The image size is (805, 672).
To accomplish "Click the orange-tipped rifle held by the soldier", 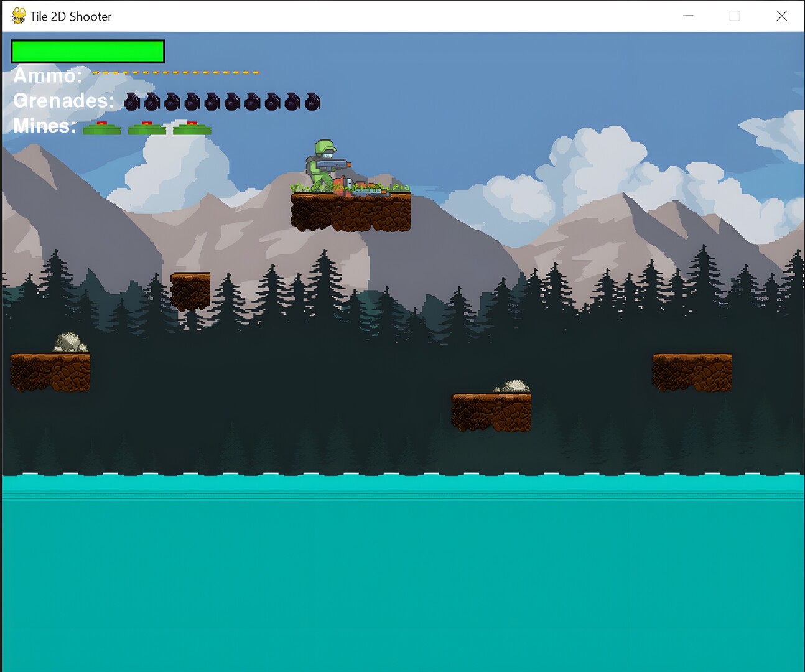I will pyautogui.click(x=341, y=164).
